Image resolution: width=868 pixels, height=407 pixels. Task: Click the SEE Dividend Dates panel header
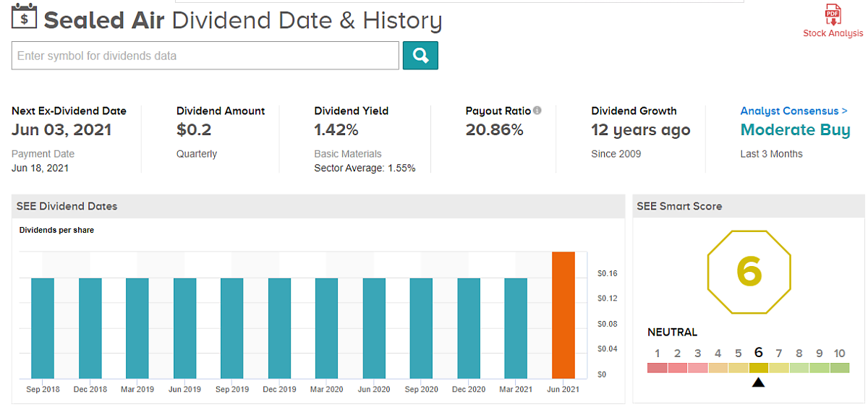coord(318,206)
